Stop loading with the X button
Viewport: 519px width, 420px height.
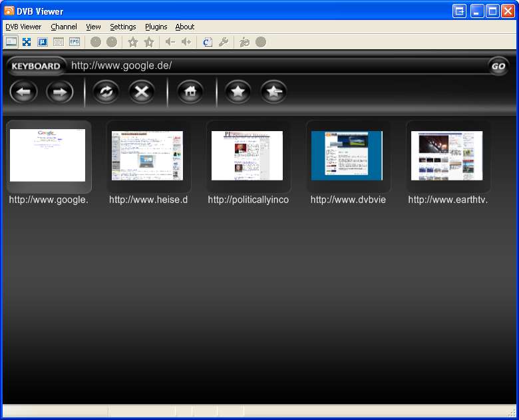141,92
